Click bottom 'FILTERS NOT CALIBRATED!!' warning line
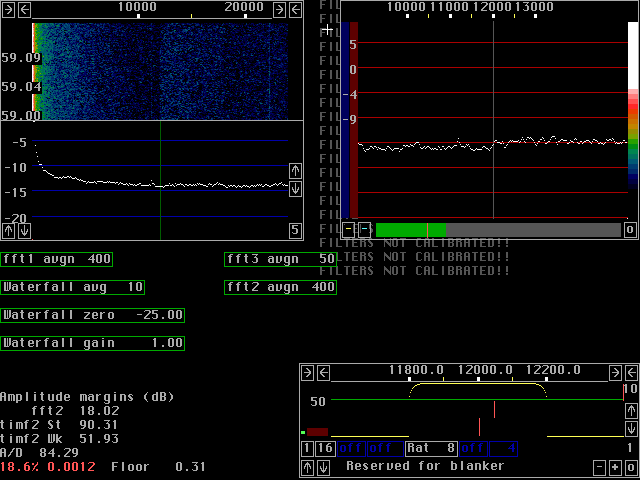The width and height of the screenshot is (640, 480). [x=415, y=271]
